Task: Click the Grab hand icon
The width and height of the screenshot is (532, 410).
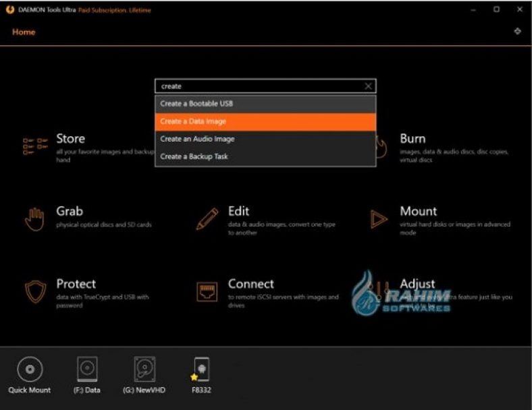Action: coord(34,219)
